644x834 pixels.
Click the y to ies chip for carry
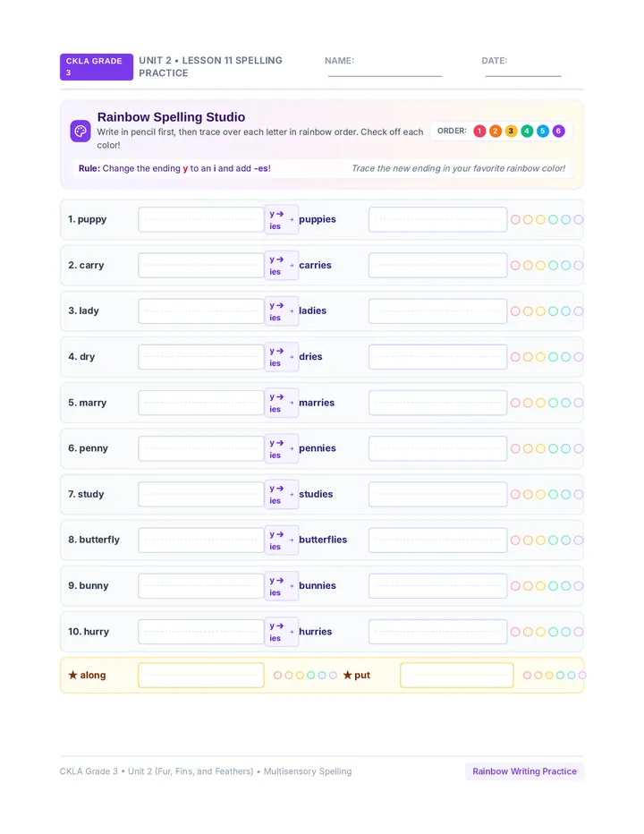point(282,265)
